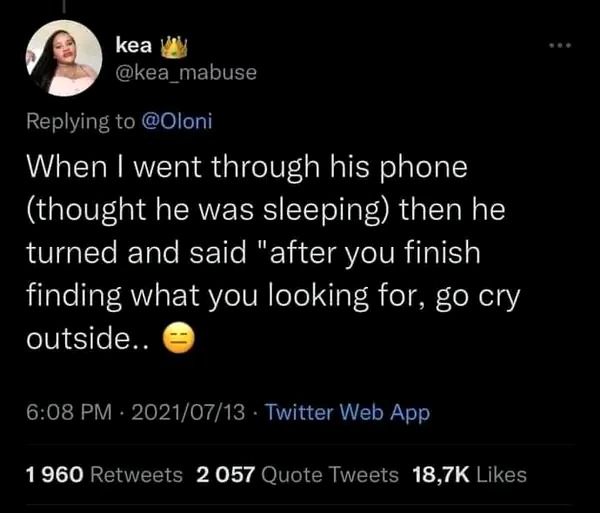Click the word "outside.." in the tweet
Image resolution: width=600 pixels, height=513 pixels.
(87, 338)
